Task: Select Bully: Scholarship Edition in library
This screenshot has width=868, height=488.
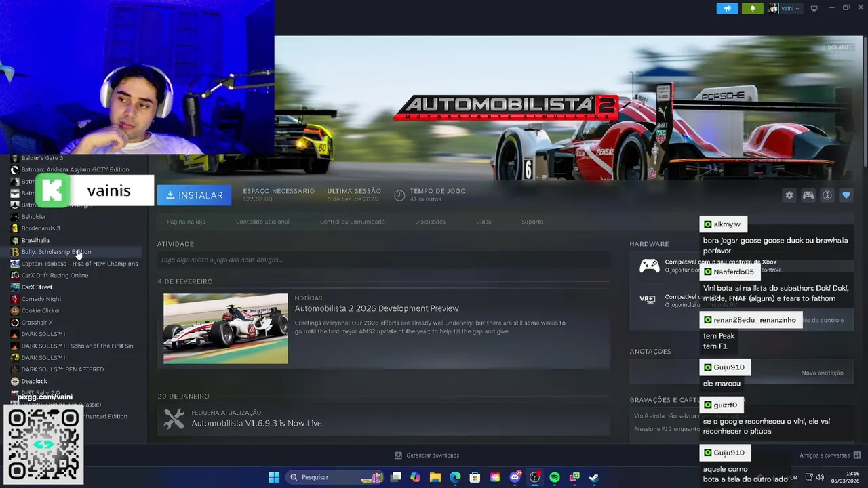Action: (56, 252)
